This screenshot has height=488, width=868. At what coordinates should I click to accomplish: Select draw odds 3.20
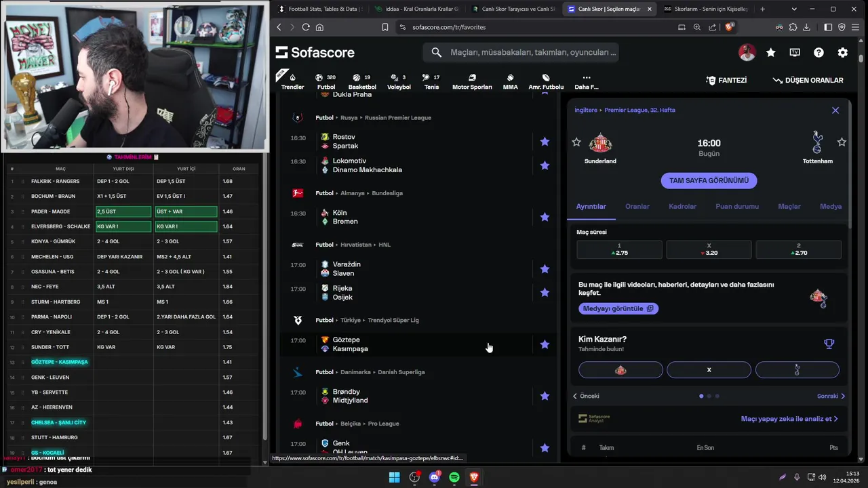point(709,249)
